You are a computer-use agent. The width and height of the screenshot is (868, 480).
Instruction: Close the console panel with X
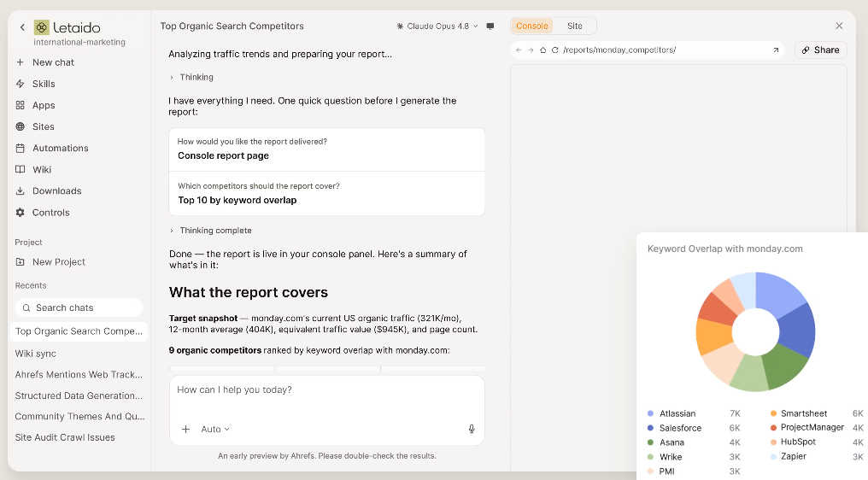coord(839,26)
